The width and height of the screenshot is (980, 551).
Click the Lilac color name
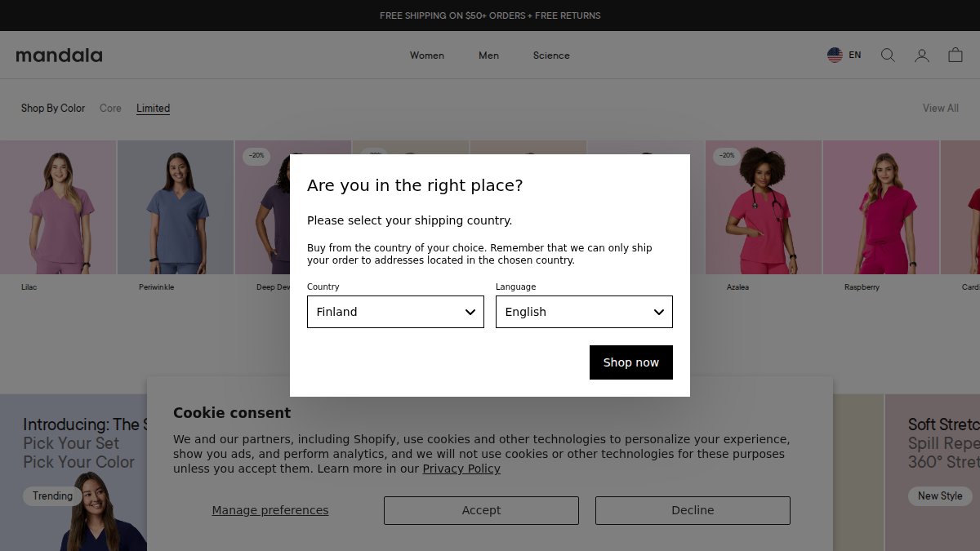[x=29, y=287]
